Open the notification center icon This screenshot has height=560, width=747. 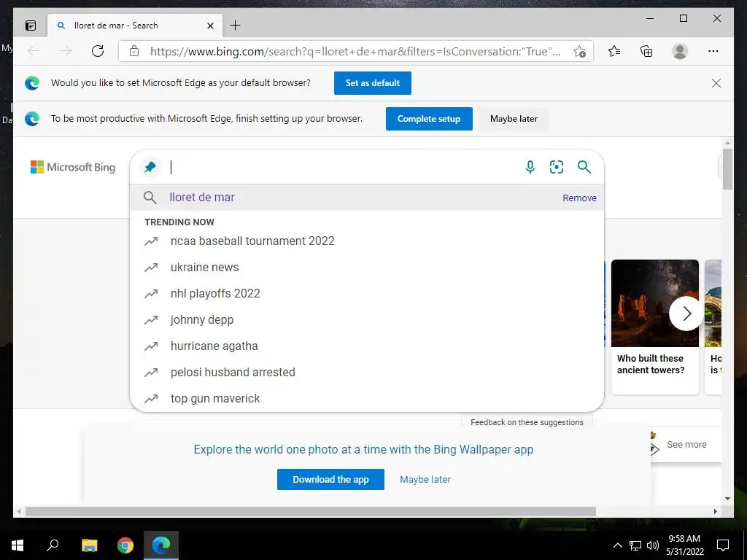(723, 545)
